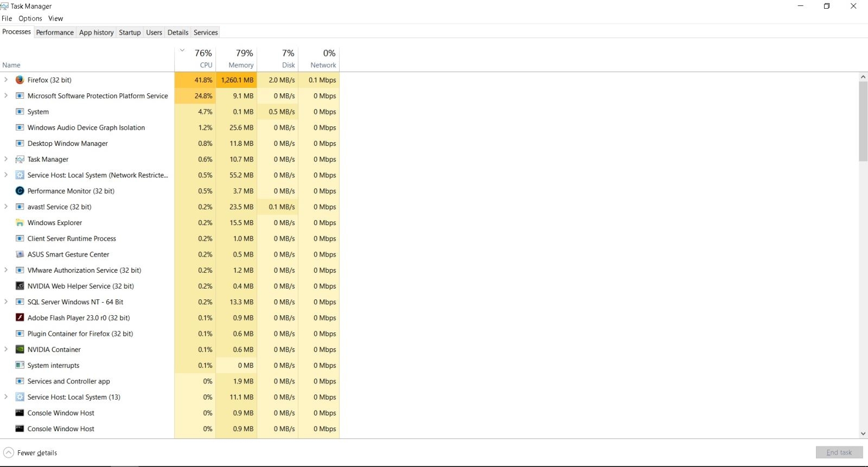This screenshot has height=467, width=868.
Task: Click the 55.2 MB memory cell
Action: (x=237, y=175)
